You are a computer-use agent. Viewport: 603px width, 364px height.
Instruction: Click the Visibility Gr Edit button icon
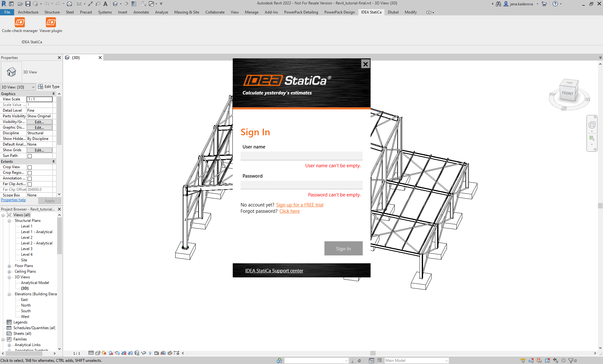40,122
